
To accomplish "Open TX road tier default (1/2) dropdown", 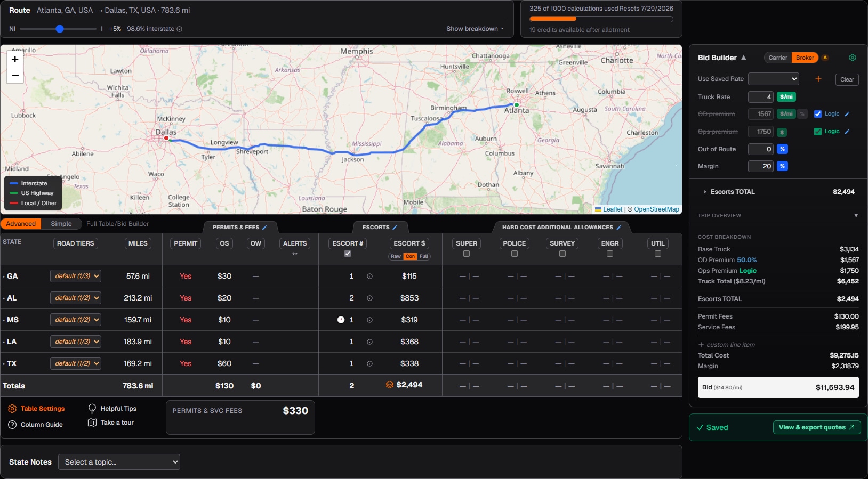I will tap(76, 363).
